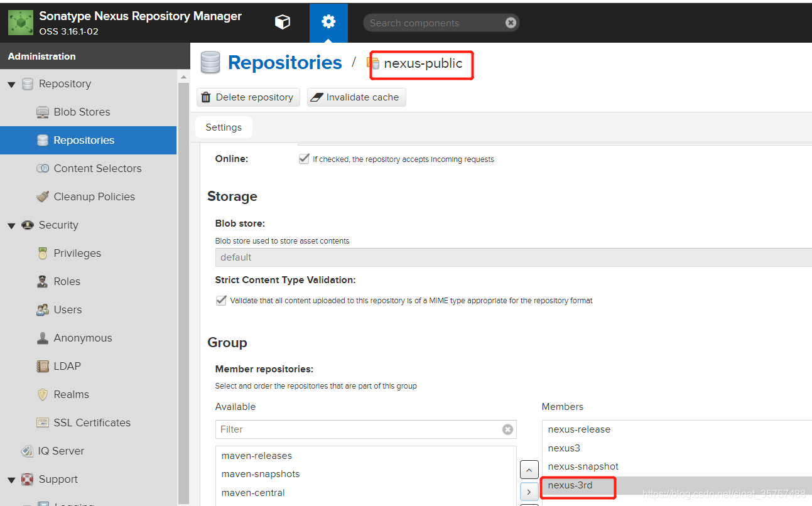Click the SSL Certificates icon
Screen dimensions: 812x506
coord(43,423)
